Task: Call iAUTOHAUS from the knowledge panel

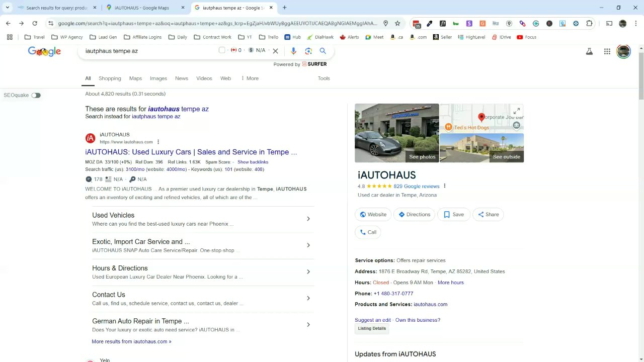Action: 368,232
